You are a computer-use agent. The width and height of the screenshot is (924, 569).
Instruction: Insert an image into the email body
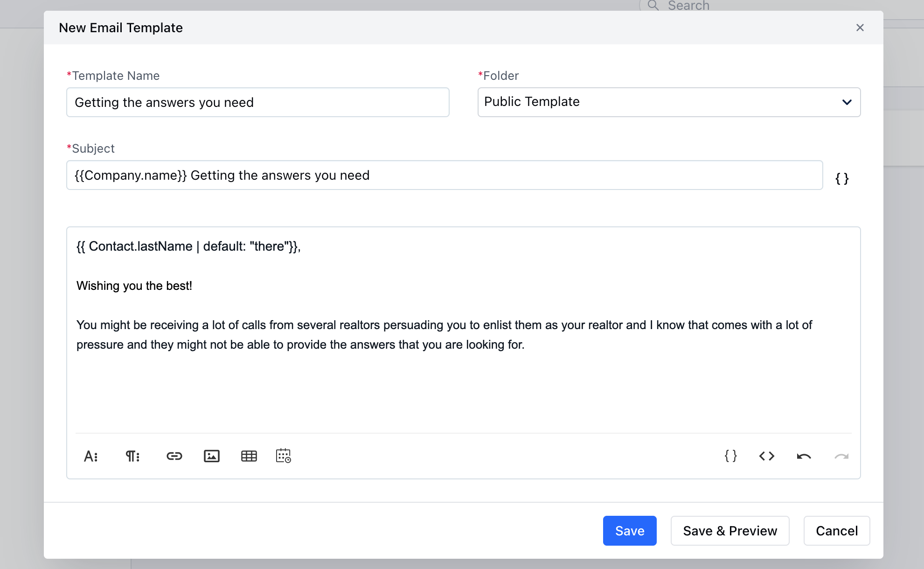coord(211,456)
